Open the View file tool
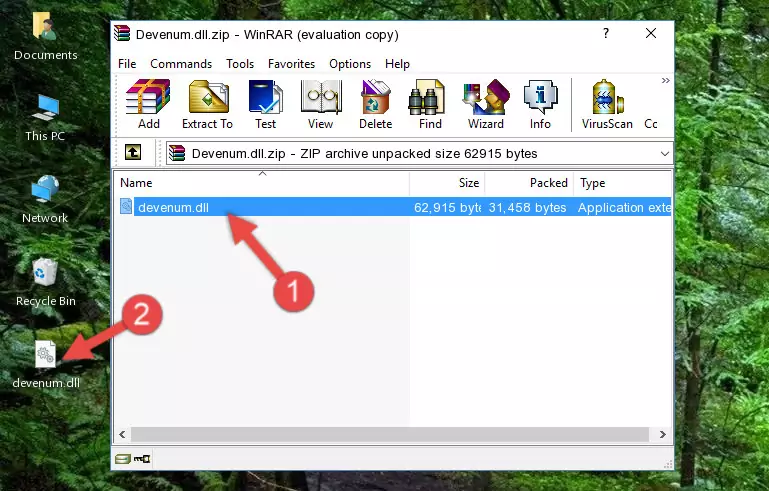The width and height of the screenshot is (769, 491). click(x=321, y=104)
